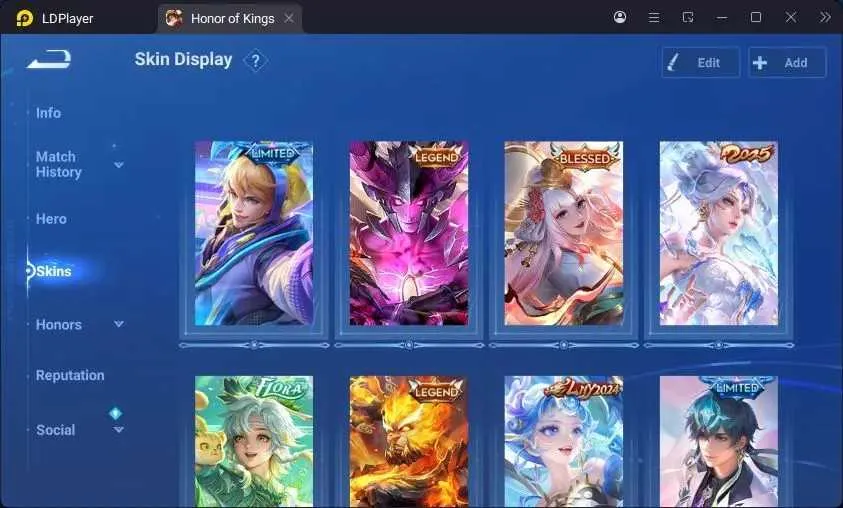The width and height of the screenshot is (843, 508).
Task: Collapse the LDPlayer sidebar double-arrow
Action: pos(825,18)
